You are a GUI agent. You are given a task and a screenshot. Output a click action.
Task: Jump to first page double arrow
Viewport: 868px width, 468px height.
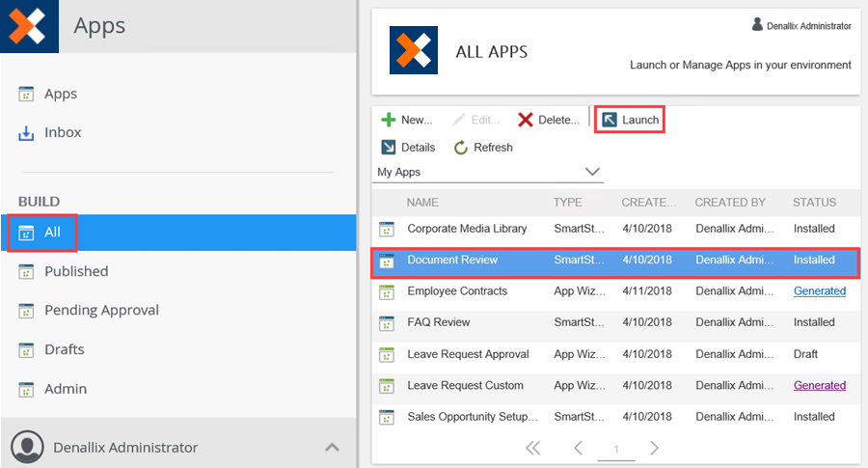532,448
